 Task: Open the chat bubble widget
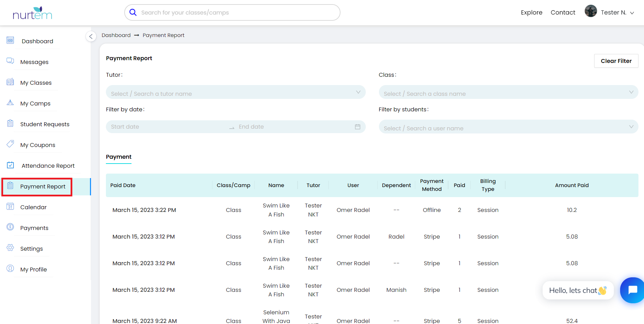pos(632,290)
